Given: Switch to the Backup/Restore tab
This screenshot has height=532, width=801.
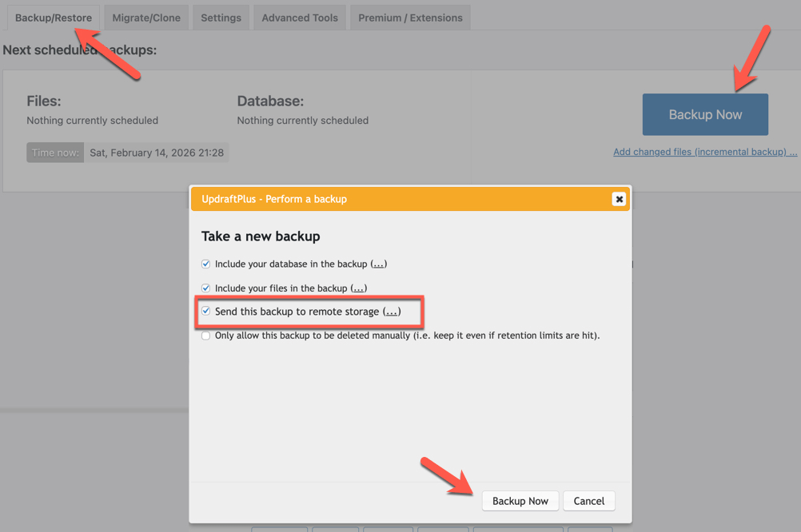Looking at the screenshot, I should click(x=54, y=18).
